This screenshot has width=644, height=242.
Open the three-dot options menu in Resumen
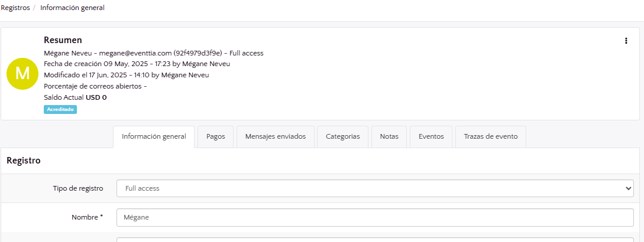[x=626, y=41]
